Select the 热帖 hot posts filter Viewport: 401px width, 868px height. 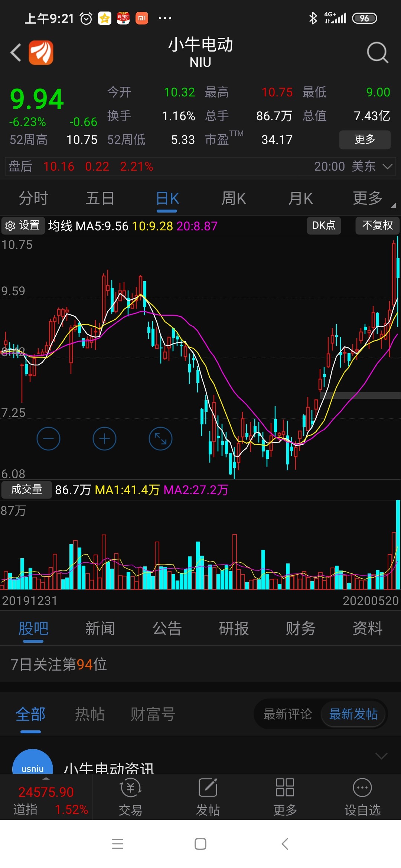point(90,714)
